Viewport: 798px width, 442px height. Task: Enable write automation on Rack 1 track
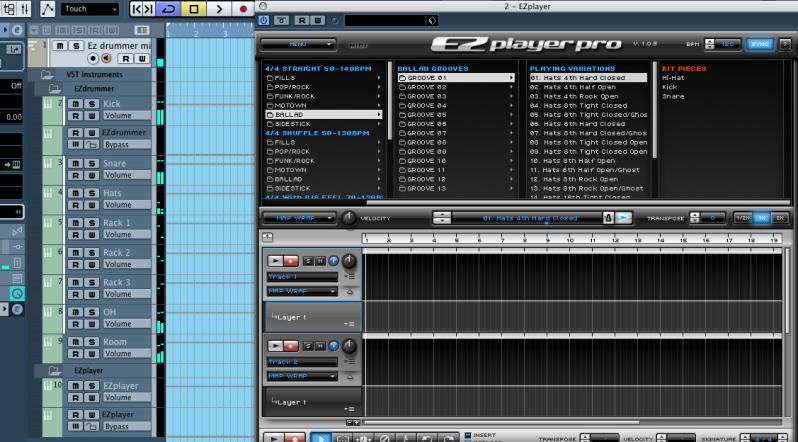[x=92, y=235]
